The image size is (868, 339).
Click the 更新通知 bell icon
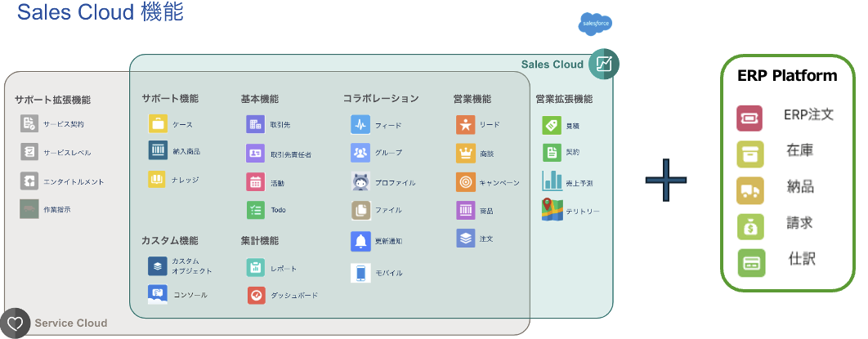pos(360,241)
